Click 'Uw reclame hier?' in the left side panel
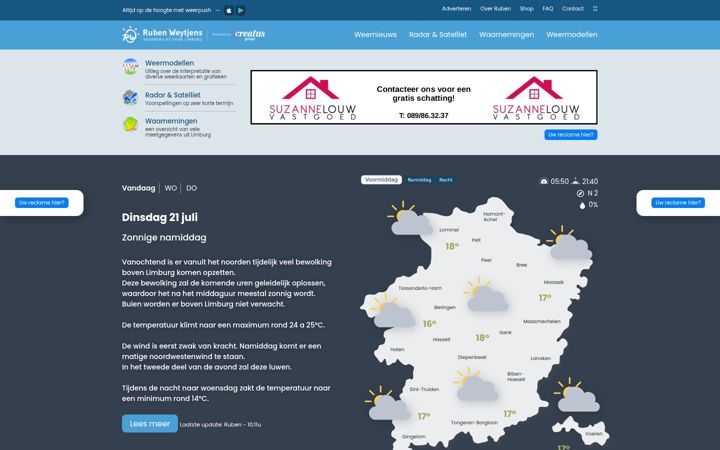Screen dimensions: 720x450 [x=42, y=202]
